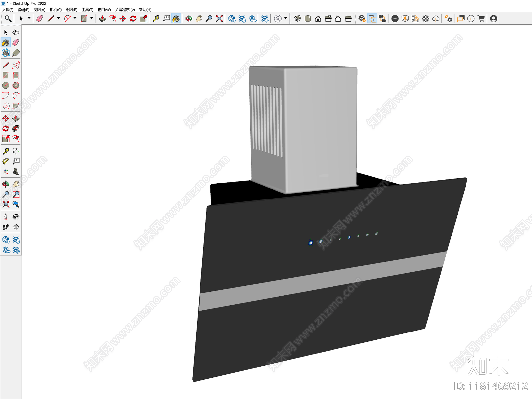The image size is (532, 399).
Task: Select the Position Camera tool
Action: pyautogui.click(x=6, y=217)
